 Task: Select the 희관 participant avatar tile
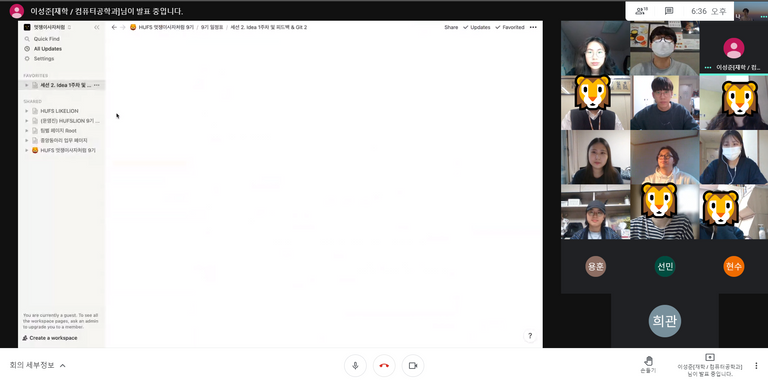(x=665, y=321)
